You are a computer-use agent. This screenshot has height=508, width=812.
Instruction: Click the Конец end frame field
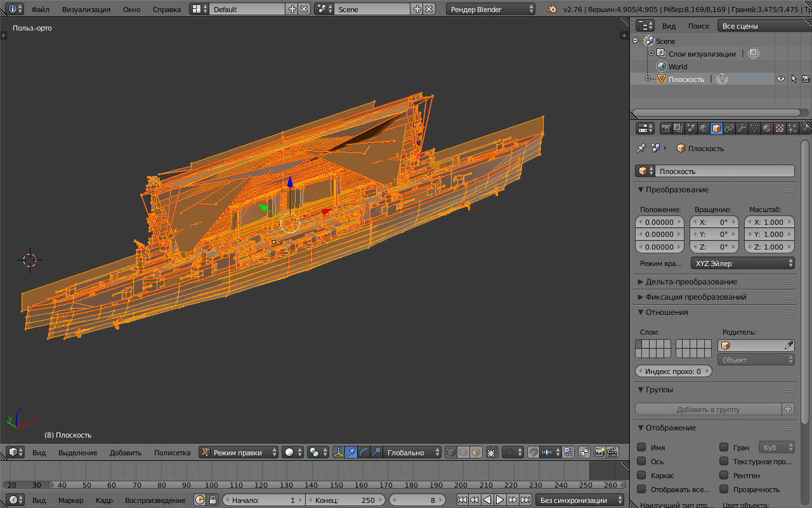click(345, 500)
